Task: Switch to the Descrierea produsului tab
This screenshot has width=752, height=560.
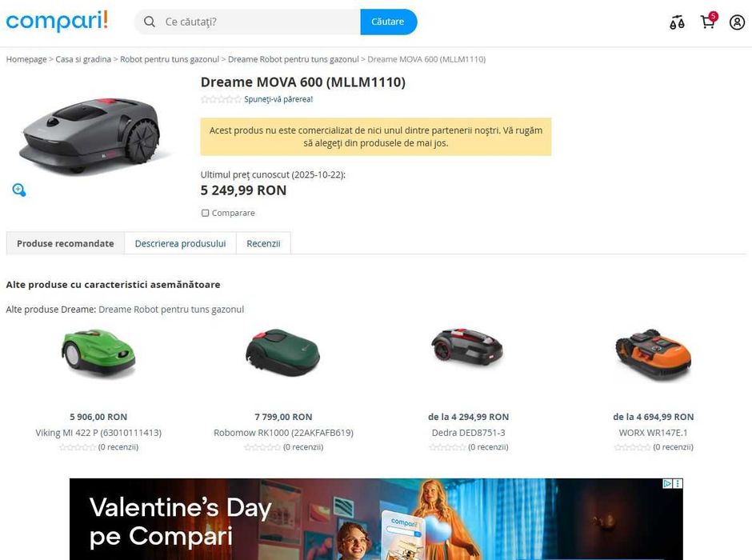Action: (x=180, y=243)
